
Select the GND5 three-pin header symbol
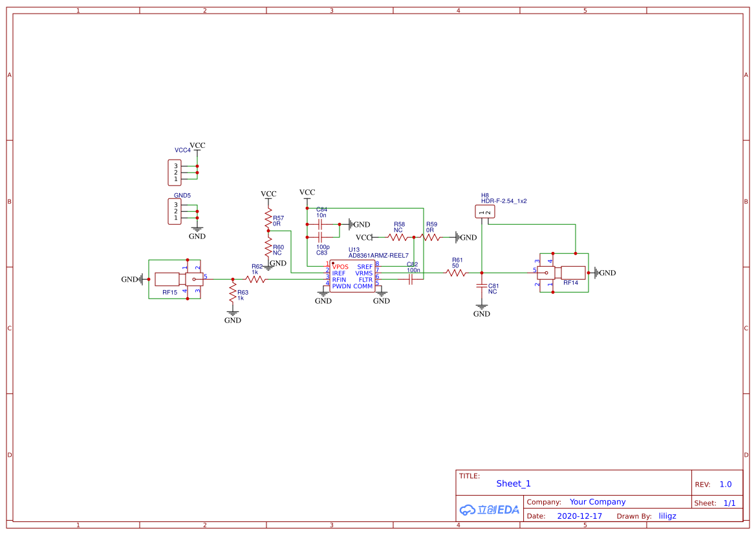tap(175, 211)
